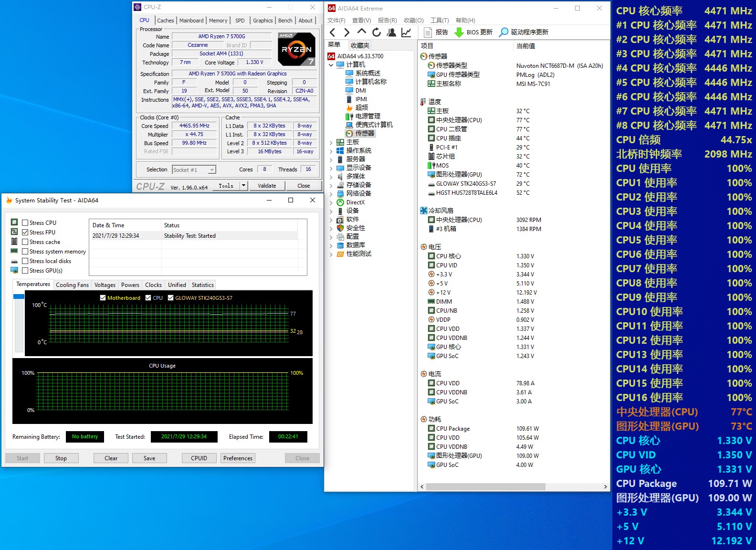Open the AIDA64 user management icon
Screen dimensions: 756x550
[x=391, y=32]
